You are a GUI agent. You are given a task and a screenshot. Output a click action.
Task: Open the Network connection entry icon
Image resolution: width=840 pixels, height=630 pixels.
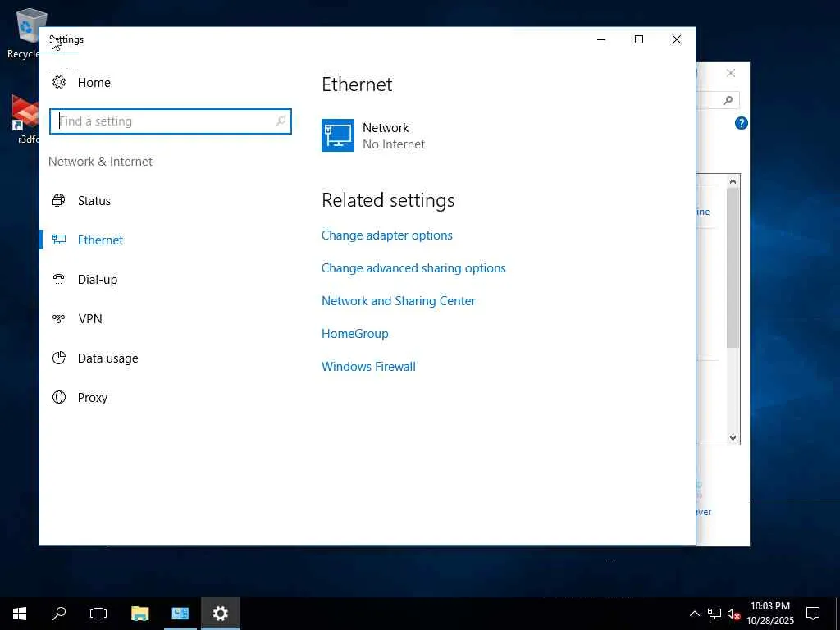[337, 135]
